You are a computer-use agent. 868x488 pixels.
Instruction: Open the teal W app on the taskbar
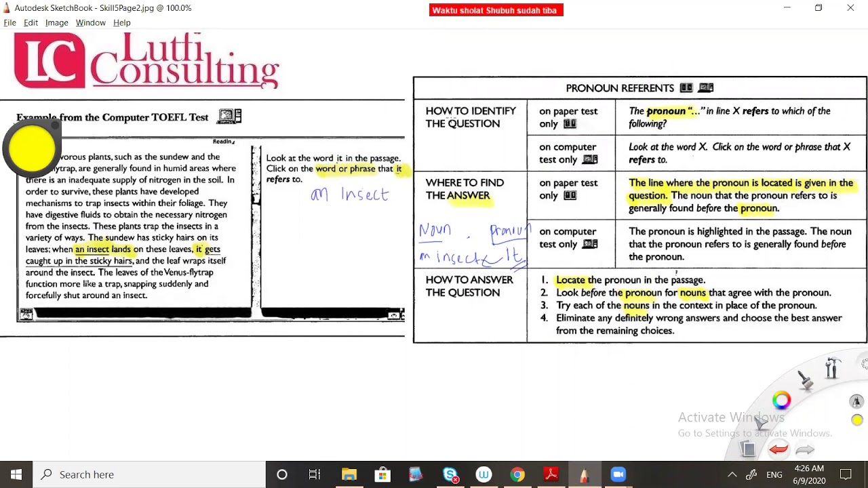pos(484,474)
